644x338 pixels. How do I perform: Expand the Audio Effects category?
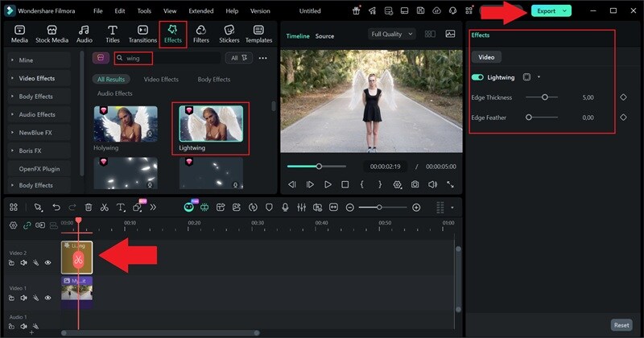[x=12, y=114]
